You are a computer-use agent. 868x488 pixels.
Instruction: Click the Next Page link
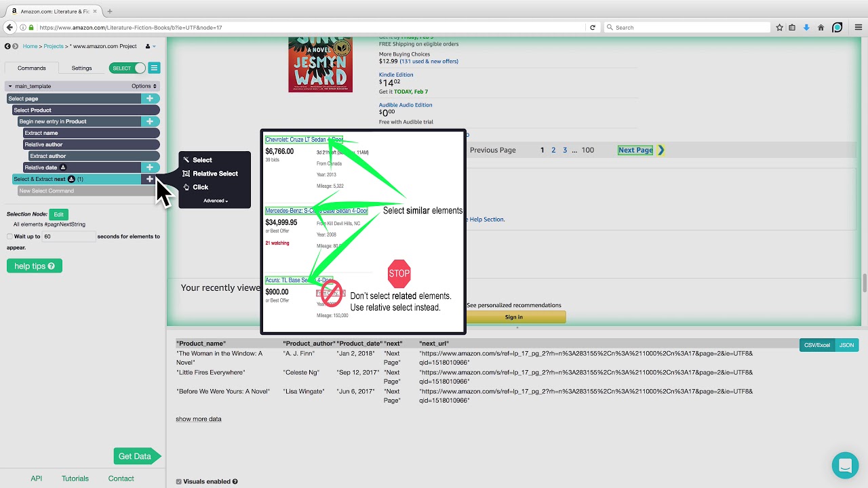click(635, 150)
